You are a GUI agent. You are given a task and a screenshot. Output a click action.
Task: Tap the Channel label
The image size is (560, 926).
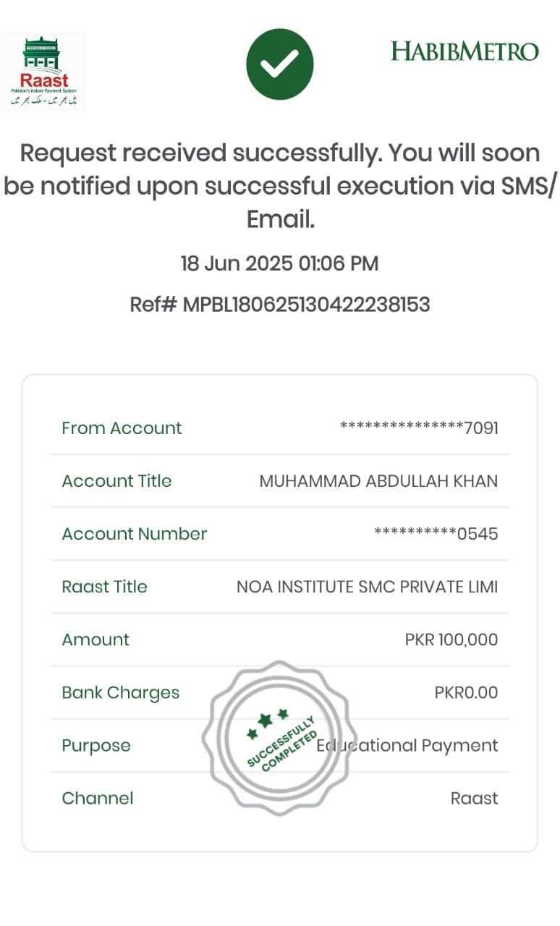point(98,798)
